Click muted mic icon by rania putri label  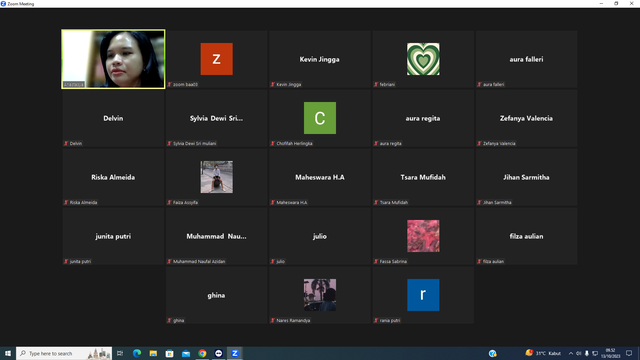pos(376,320)
